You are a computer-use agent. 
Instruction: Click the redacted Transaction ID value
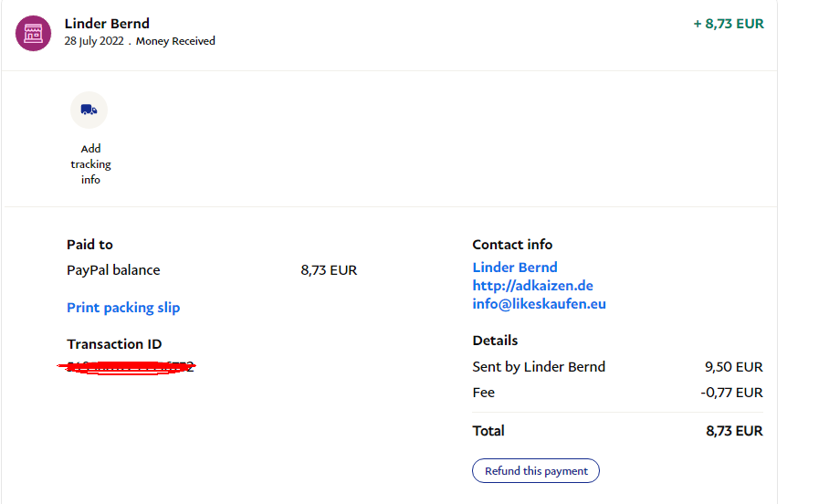click(x=126, y=368)
